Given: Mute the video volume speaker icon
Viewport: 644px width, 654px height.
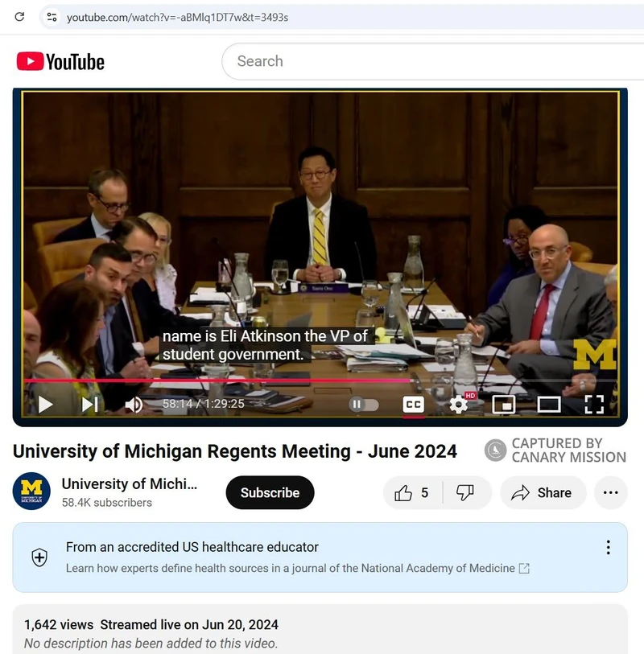Looking at the screenshot, I should 134,404.
